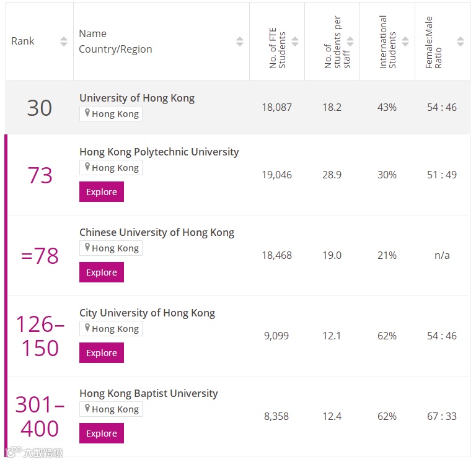Sort by No. of FTE Students arrows

[x=295, y=41]
